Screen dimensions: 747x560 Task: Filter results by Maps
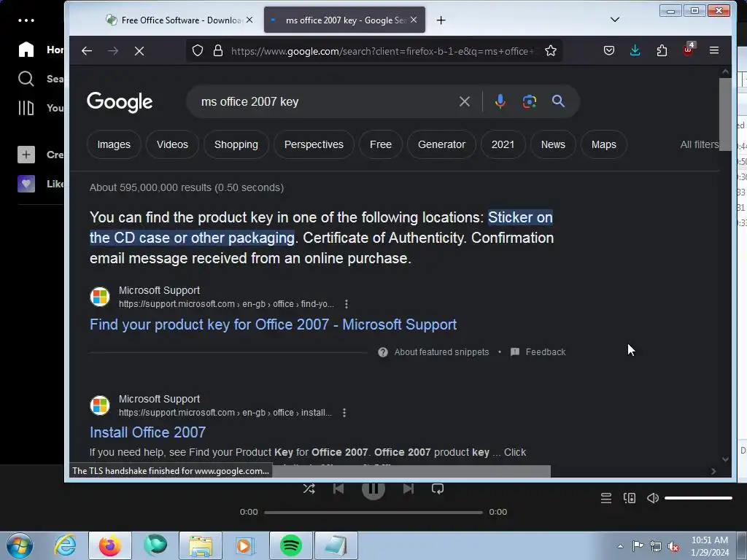point(603,144)
